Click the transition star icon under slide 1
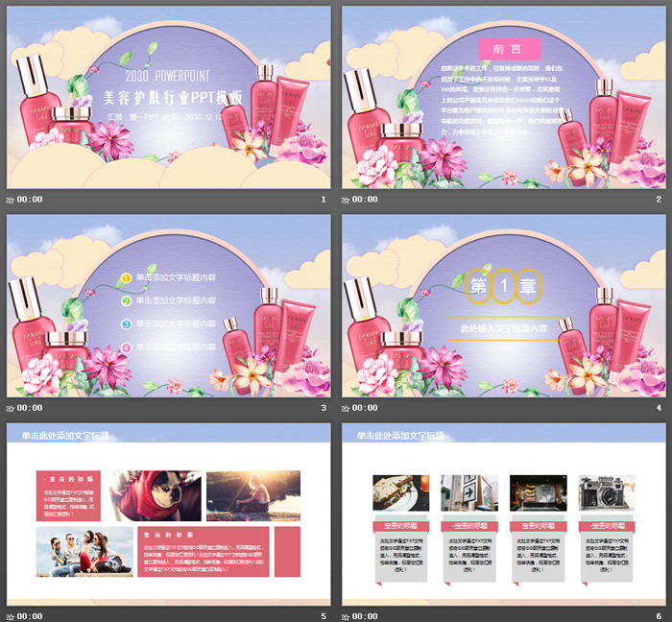The height and width of the screenshot is (622, 672). 11,200
